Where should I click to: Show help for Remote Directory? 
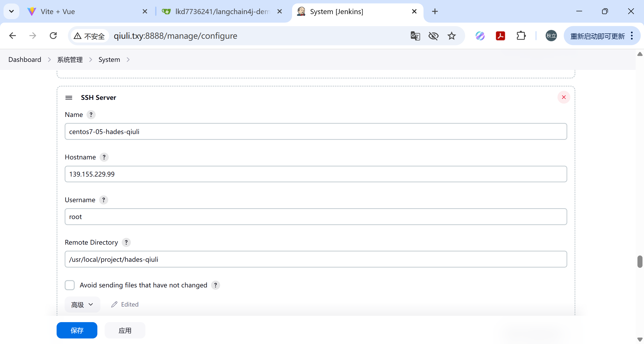[x=126, y=242]
